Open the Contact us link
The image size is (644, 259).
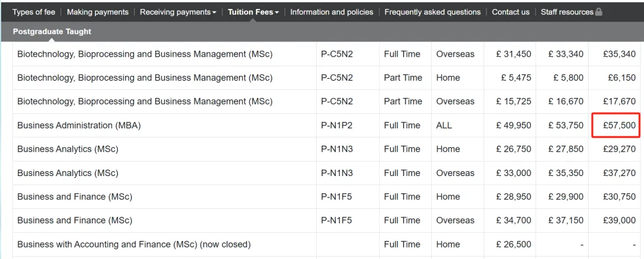[x=510, y=12]
